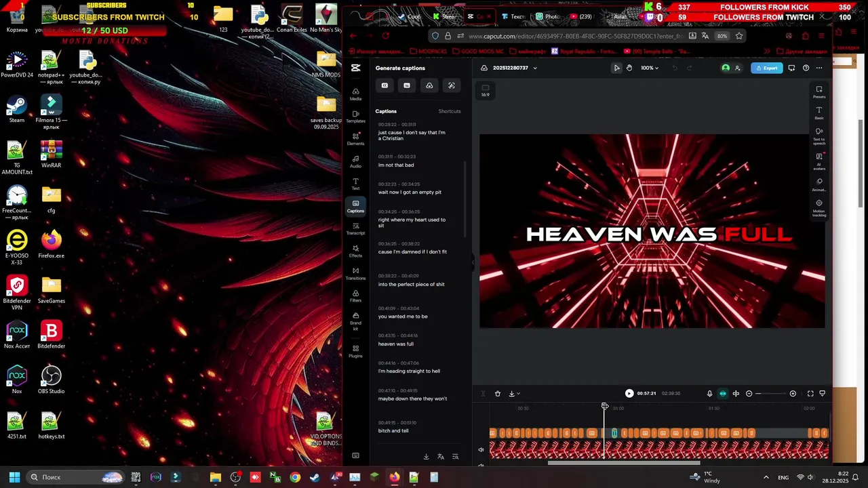Click the Windows Start button
Image resolution: width=868 pixels, height=488 pixels.
[14, 477]
